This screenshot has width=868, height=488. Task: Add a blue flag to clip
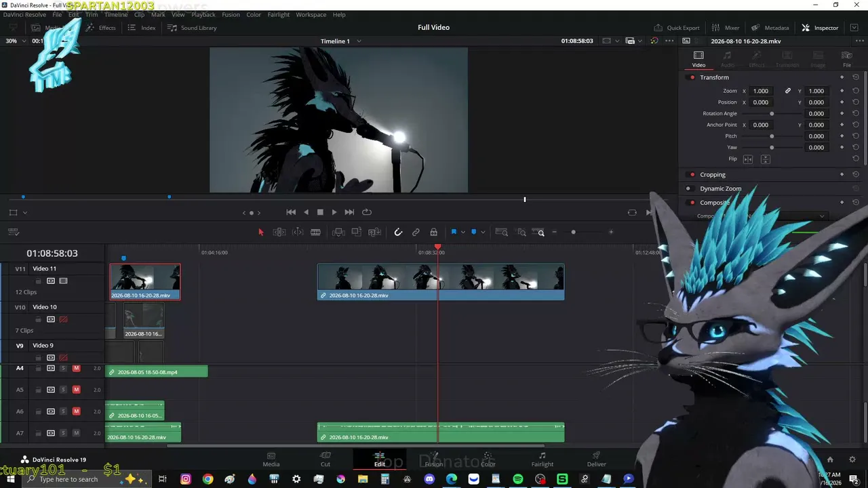tap(454, 232)
